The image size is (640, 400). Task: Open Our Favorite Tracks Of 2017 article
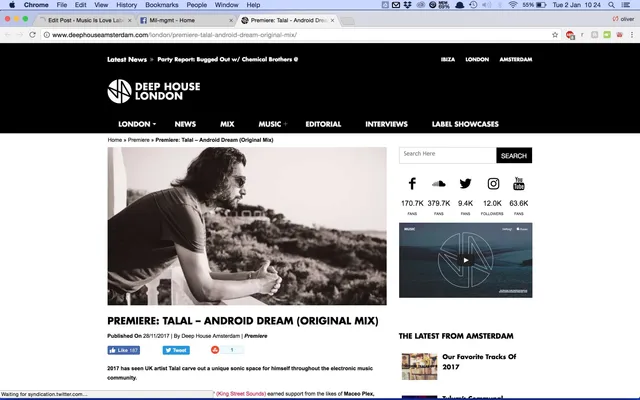[479, 362]
